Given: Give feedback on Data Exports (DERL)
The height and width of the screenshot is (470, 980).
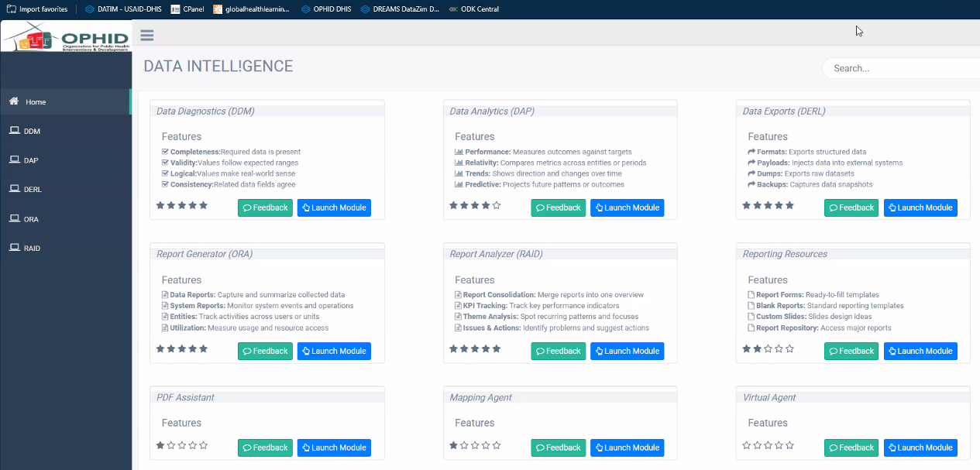Looking at the screenshot, I should [851, 208].
